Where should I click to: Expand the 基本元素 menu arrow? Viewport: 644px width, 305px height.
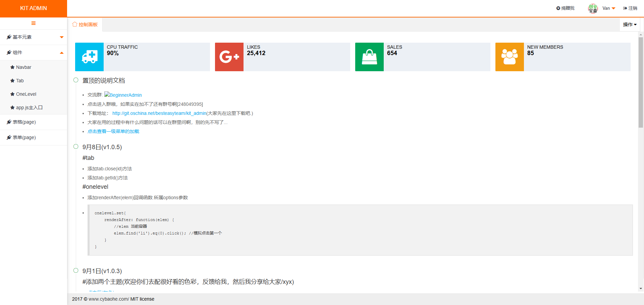(x=62, y=37)
